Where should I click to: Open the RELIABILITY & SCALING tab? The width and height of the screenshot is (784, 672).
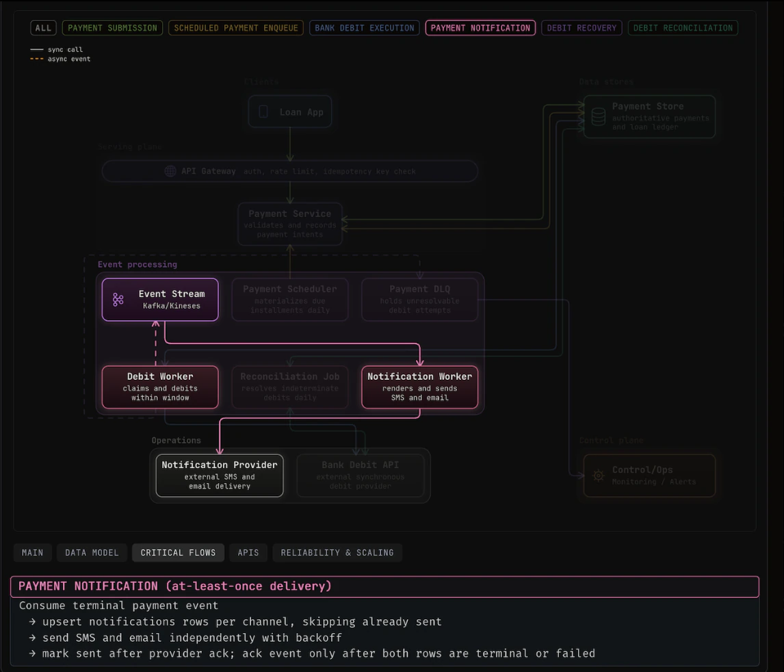pos(337,552)
